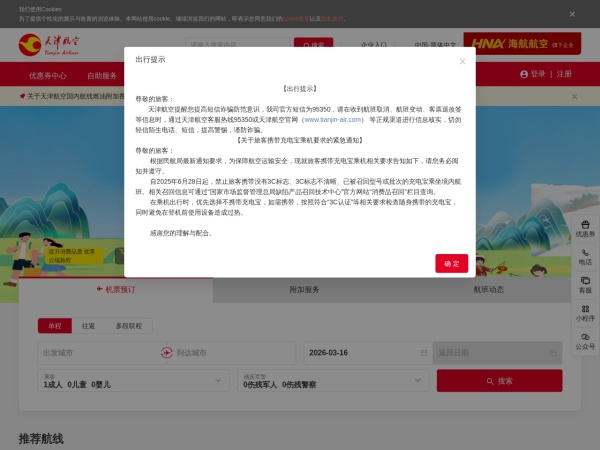
Task: Select the 单程 one-way trip option
Action: (x=54, y=326)
